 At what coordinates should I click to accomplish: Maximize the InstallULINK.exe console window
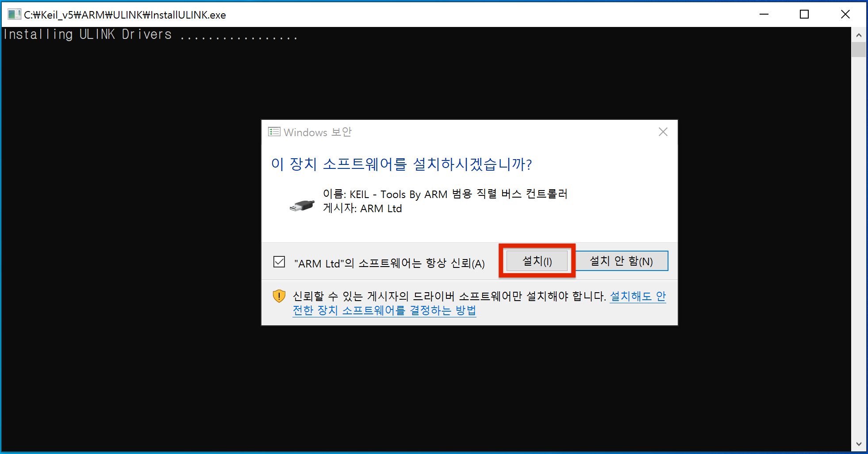[804, 15]
